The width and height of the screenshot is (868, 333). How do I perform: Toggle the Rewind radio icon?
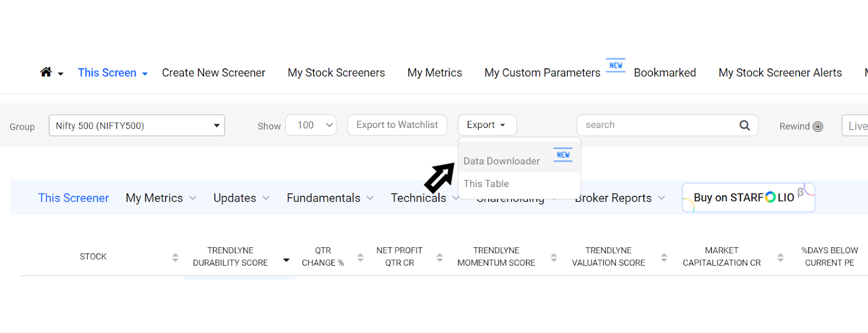click(x=818, y=126)
